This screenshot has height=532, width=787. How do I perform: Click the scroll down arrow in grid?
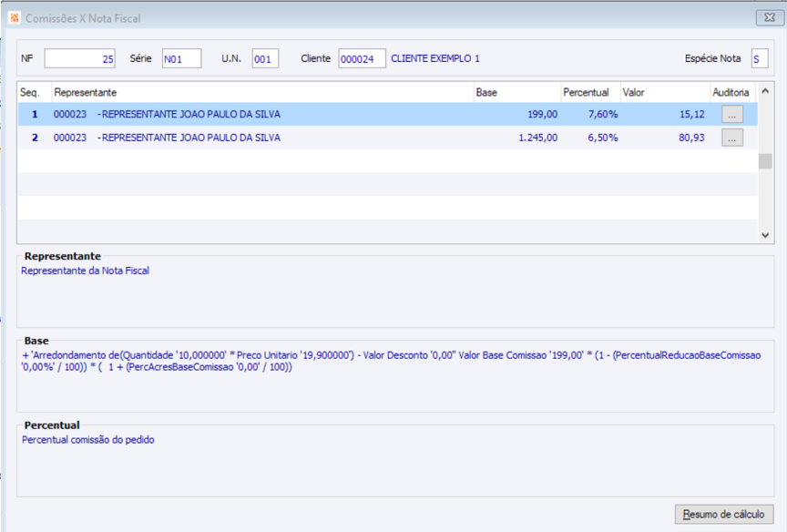[x=765, y=235]
